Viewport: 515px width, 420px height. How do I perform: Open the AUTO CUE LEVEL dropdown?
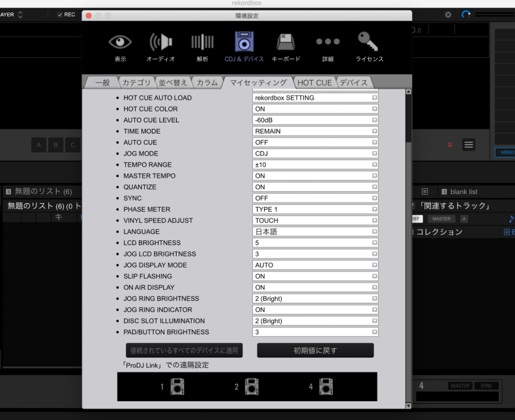coord(316,120)
